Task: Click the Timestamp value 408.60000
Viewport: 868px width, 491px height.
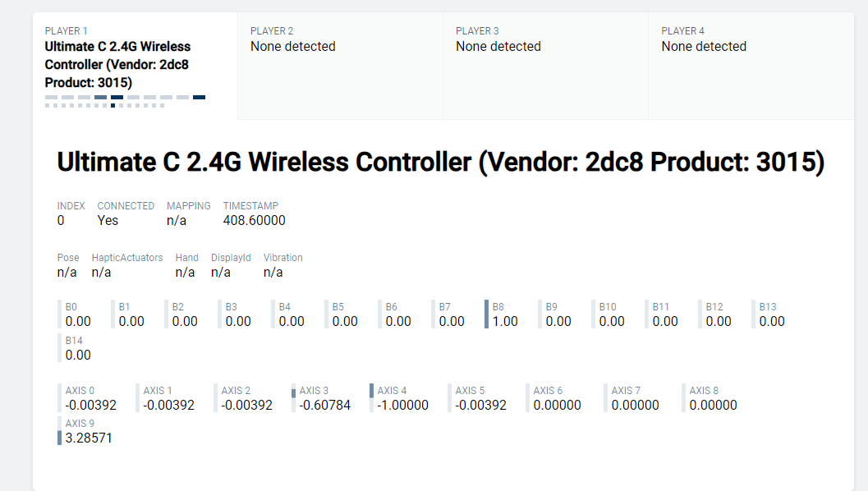Action: pyautogui.click(x=254, y=220)
